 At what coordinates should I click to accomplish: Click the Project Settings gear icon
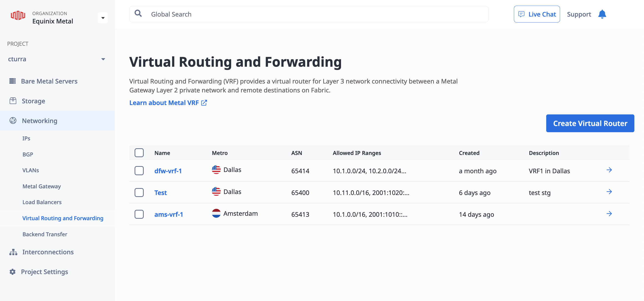[x=13, y=272]
